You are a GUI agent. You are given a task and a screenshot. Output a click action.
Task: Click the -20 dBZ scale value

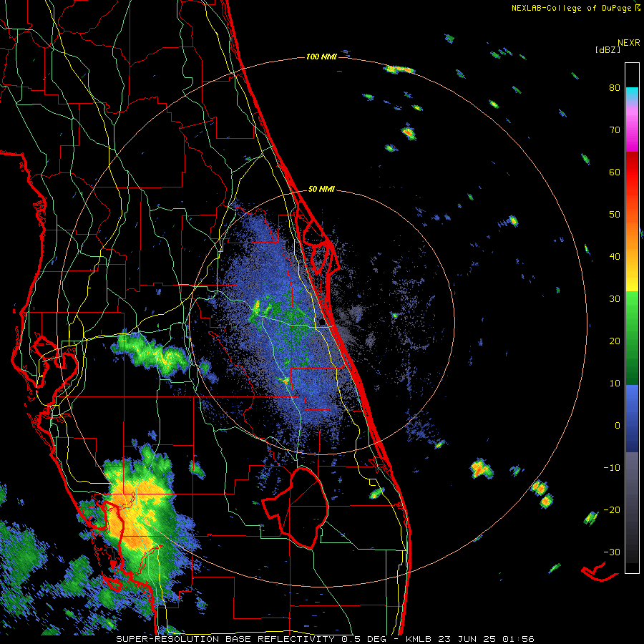click(612, 509)
